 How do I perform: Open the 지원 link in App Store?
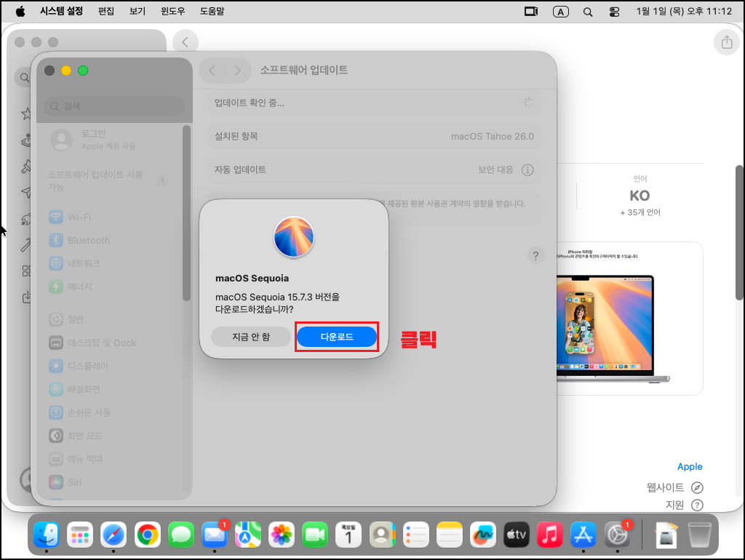pos(684,505)
